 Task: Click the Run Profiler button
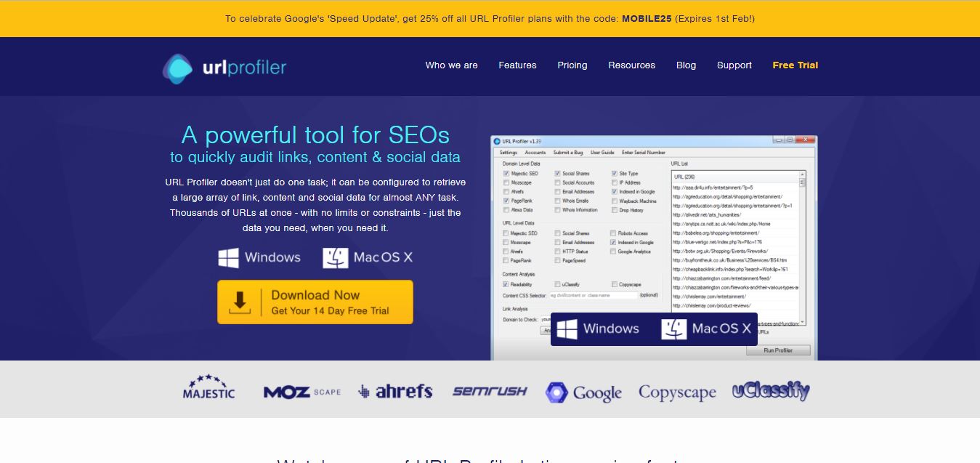click(777, 350)
